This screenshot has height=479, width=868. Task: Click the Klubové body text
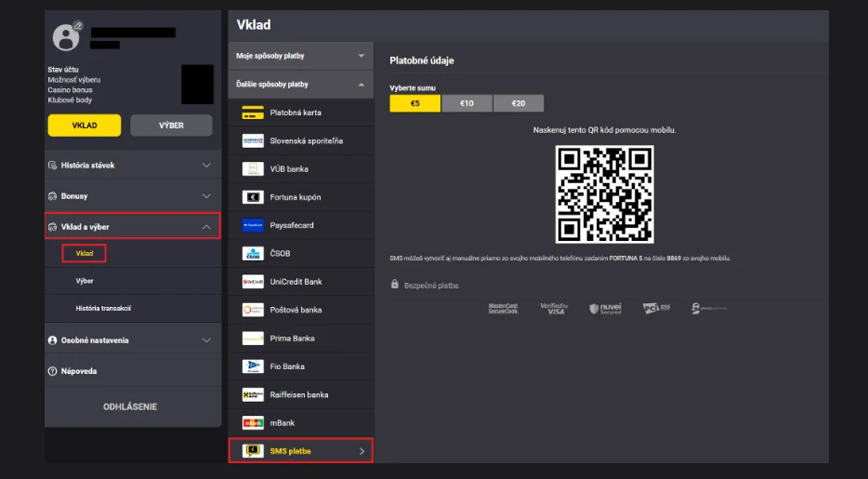pos(70,100)
